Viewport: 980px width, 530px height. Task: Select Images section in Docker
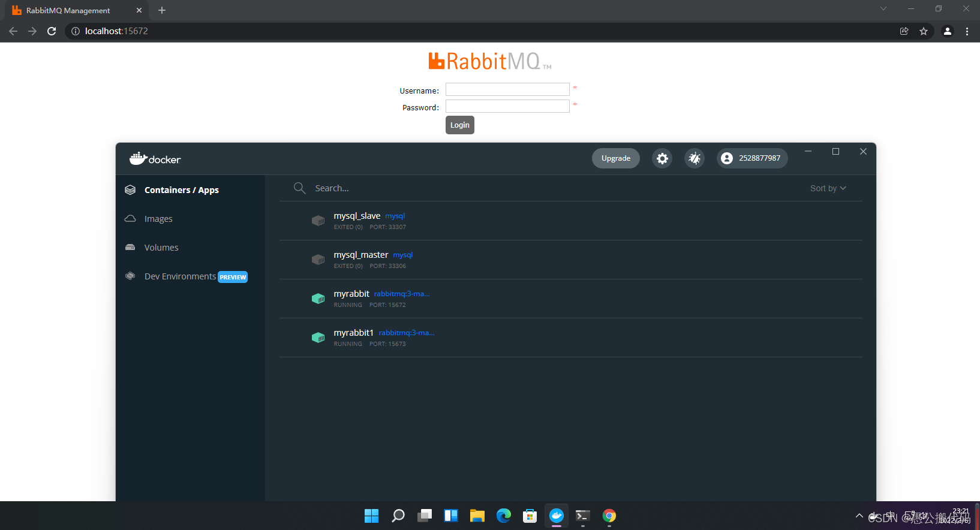pos(158,219)
